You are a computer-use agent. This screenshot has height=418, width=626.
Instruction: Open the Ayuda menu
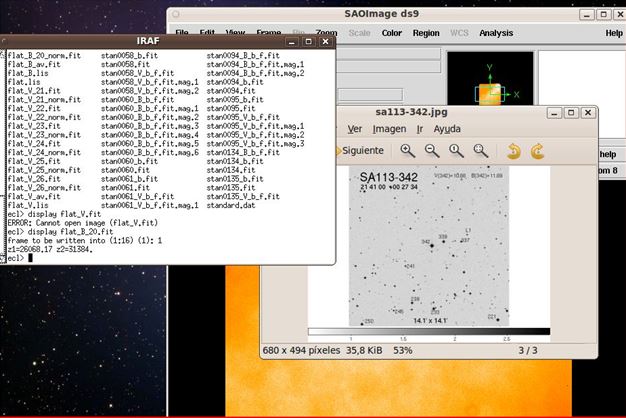(447, 129)
